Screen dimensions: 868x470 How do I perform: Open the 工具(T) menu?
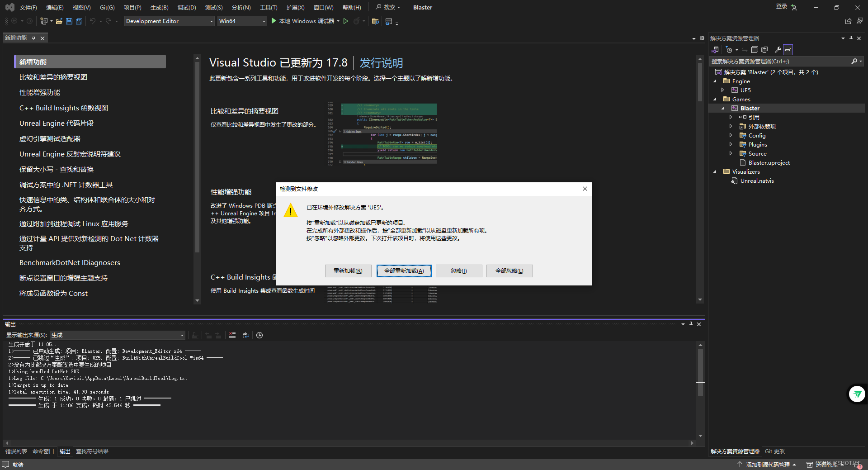click(268, 7)
